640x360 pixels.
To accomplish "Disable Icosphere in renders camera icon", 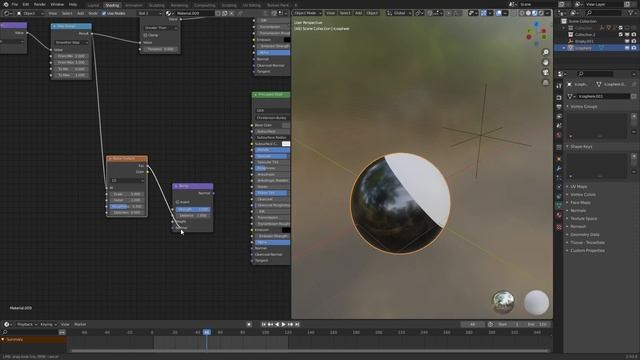I will pos(634,48).
